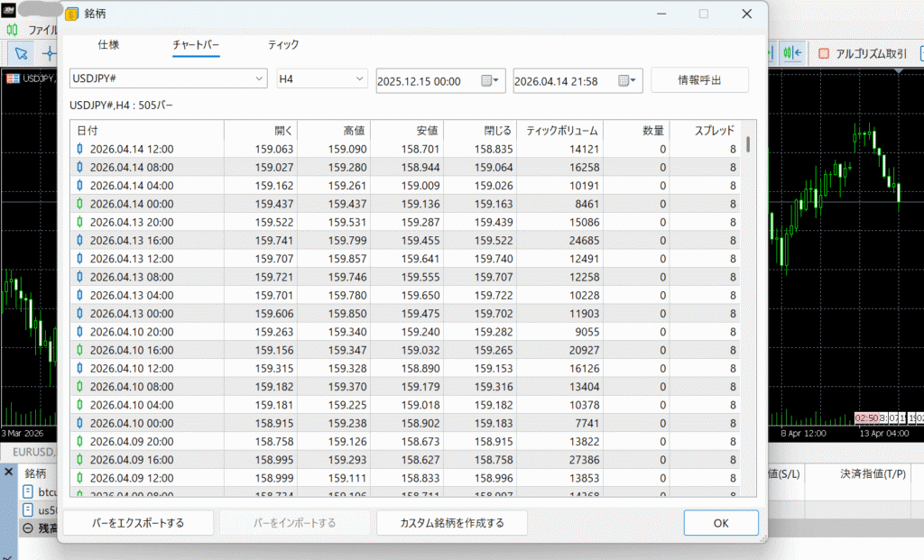Expand the H4 timeframe dropdown
The height and width of the screenshot is (560, 924).
322,78
